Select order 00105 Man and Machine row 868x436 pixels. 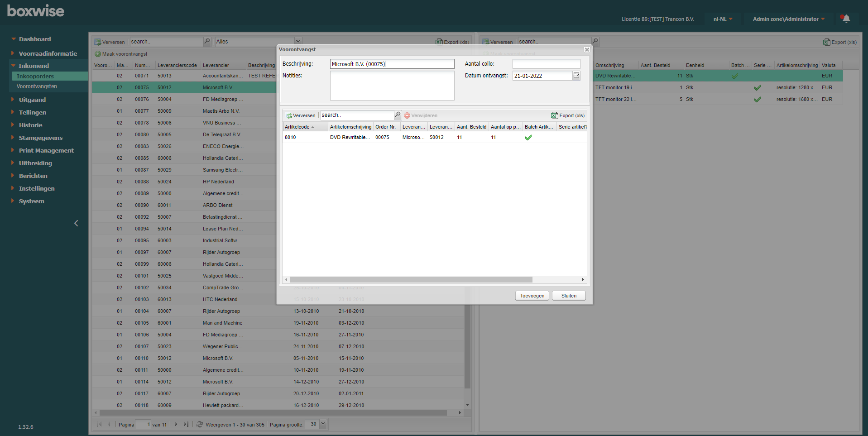(x=278, y=323)
